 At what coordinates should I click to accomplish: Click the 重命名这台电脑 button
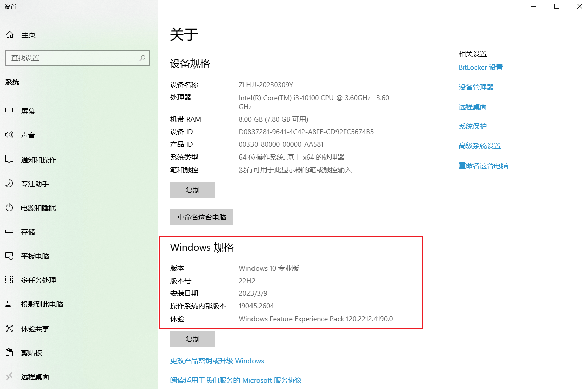201,217
